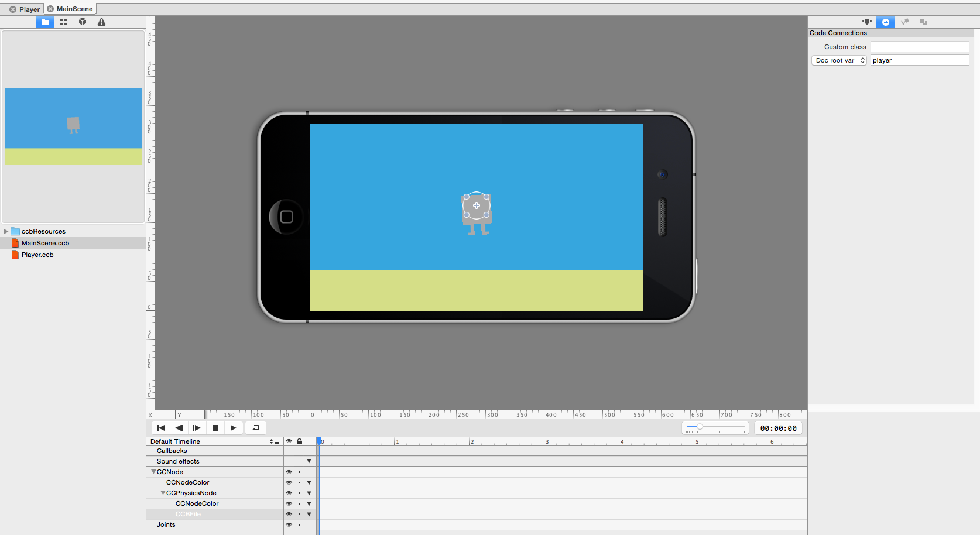
Task: Lock the CCPhysicsNode layer
Action: click(x=299, y=493)
